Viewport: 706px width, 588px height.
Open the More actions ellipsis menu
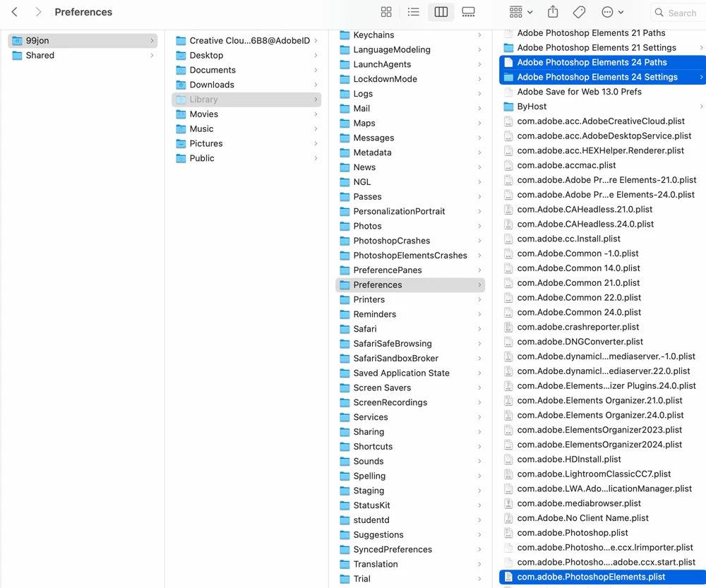(613, 12)
